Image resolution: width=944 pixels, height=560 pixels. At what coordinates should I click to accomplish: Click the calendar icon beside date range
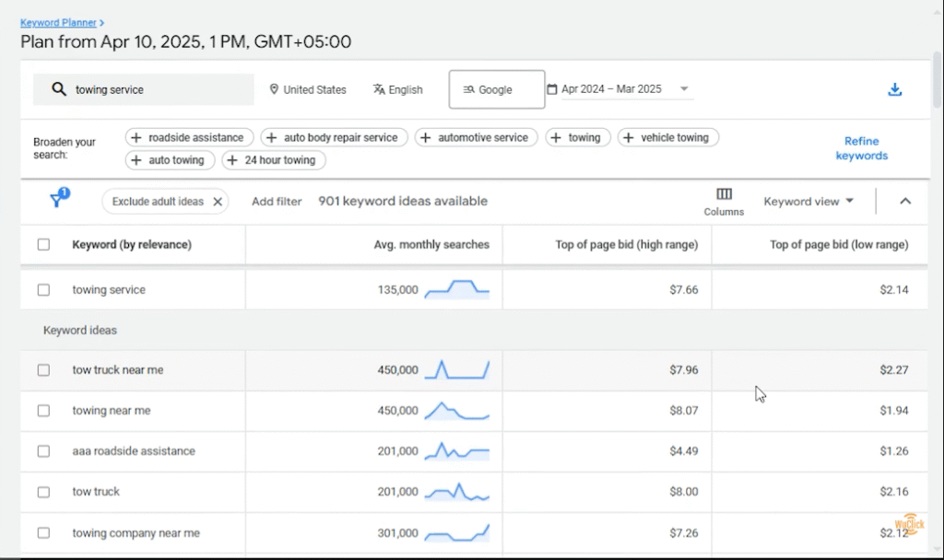[552, 89]
